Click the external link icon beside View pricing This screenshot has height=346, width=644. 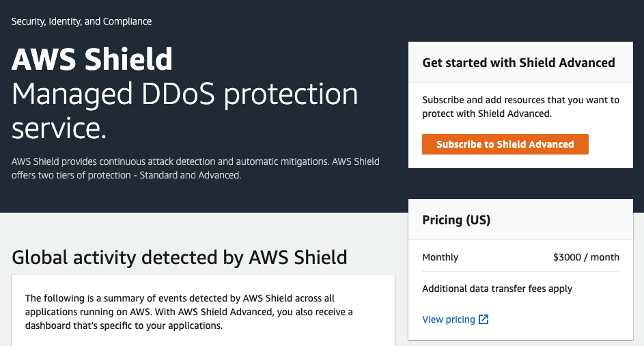click(x=484, y=319)
